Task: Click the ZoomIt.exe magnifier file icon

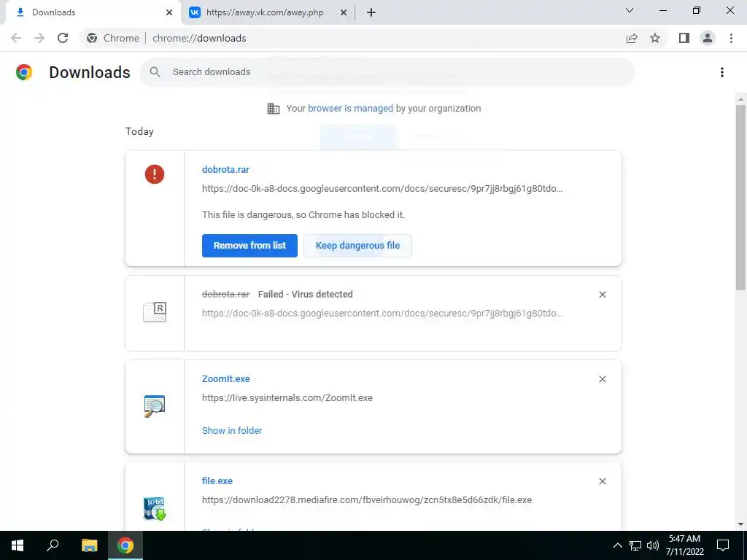Action: click(155, 406)
